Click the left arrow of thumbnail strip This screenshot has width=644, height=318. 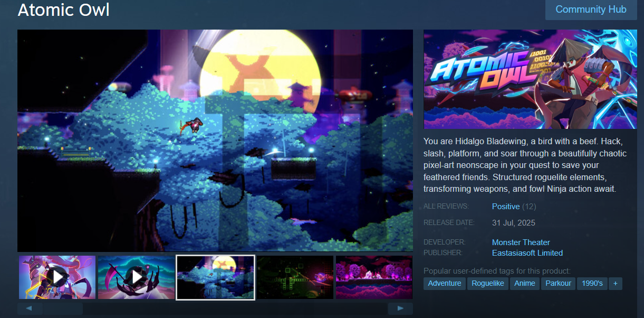click(x=30, y=308)
